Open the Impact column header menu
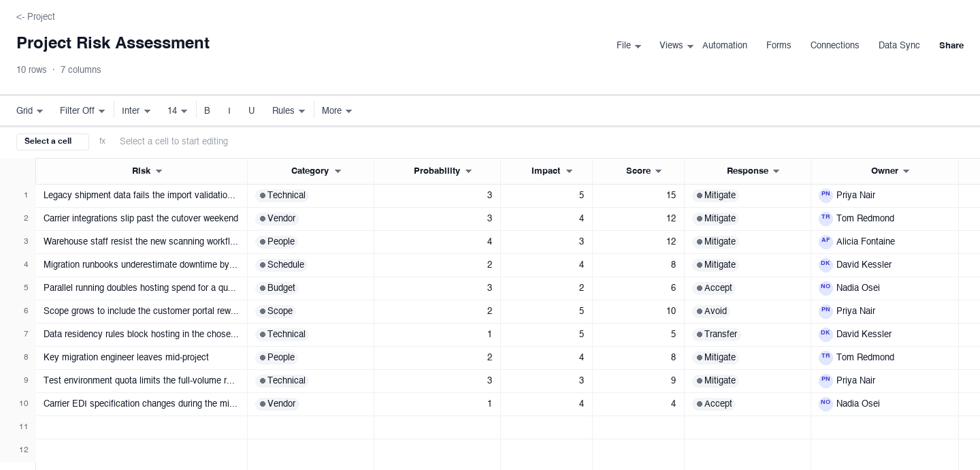The width and height of the screenshot is (980, 470). point(569,172)
